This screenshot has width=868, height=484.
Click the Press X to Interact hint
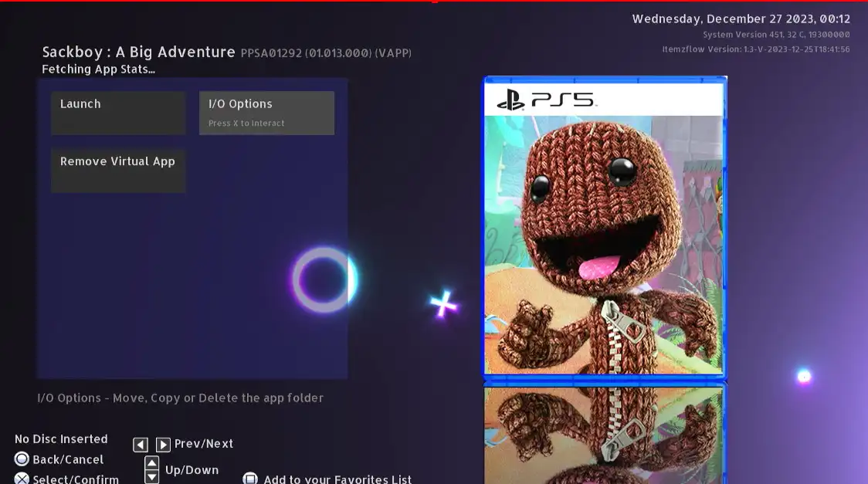pyautogui.click(x=246, y=124)
